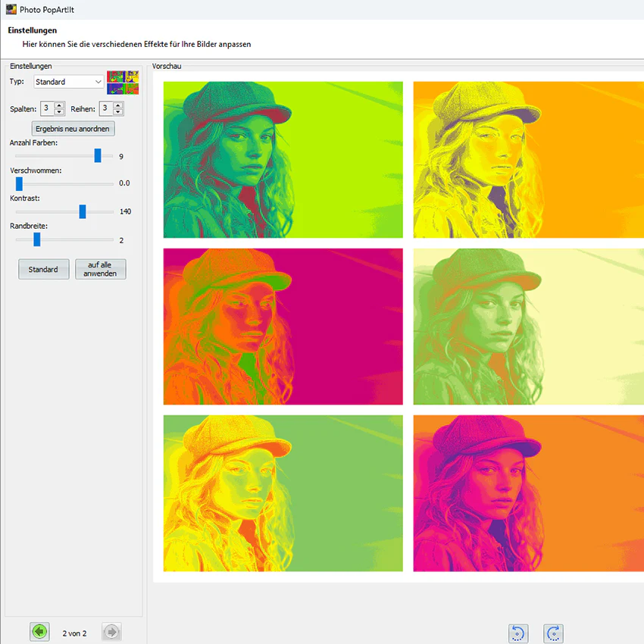Viewport: 644px width, 644px height.
Task: Click the greyed-out next arrow button
Action: [x=111, y=632]
